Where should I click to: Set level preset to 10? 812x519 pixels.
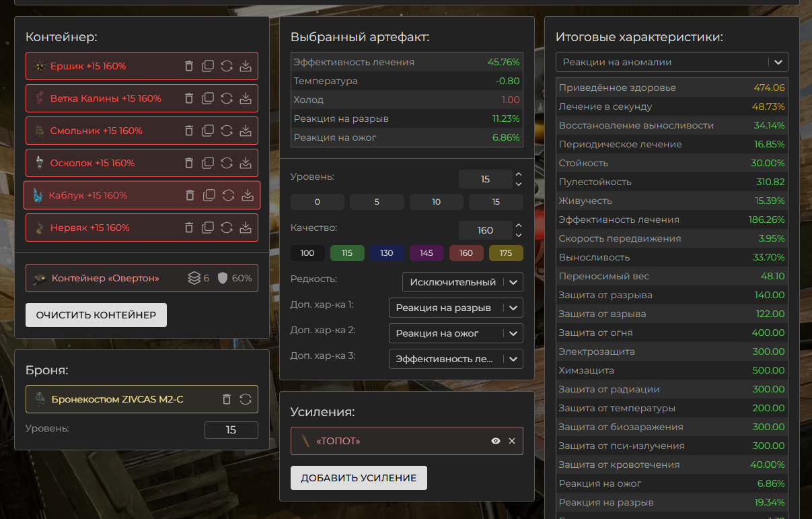pos(437,202)
